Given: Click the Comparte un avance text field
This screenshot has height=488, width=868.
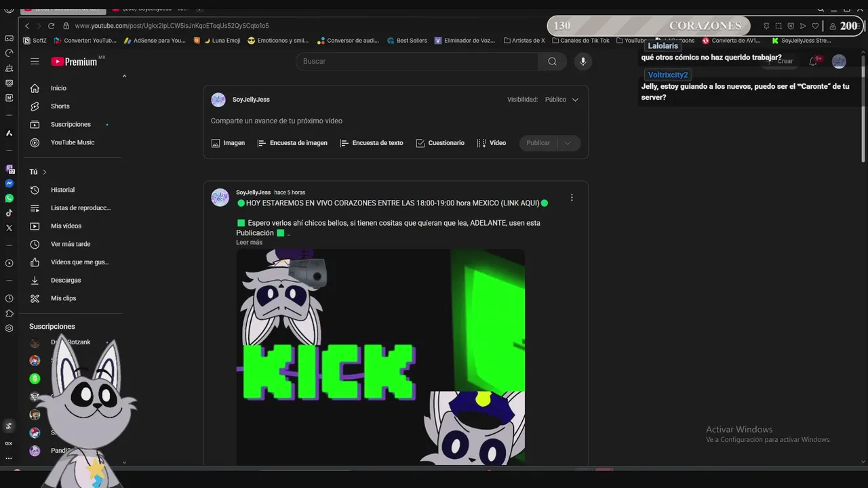Looking at the screenshot, I should (x=276, y=121).
